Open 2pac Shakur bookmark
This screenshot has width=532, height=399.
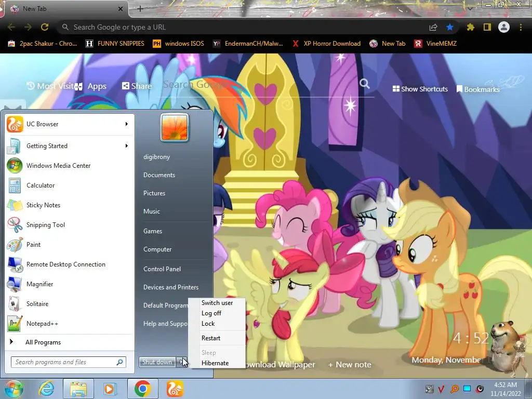click(x=43, y=44)
